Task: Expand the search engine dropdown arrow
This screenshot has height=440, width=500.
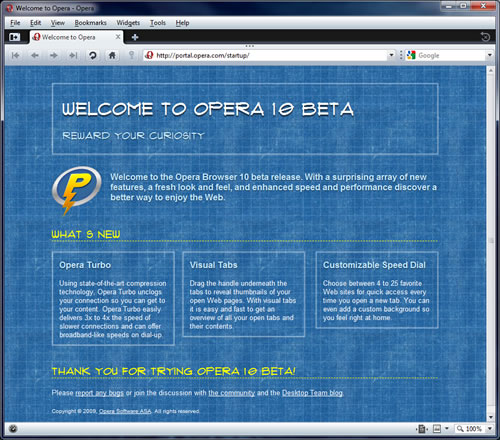Action: [x=490, y=55]
